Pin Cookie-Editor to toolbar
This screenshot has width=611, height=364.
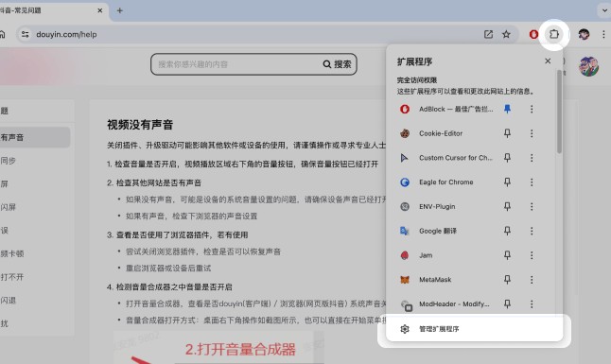(507, 133)
